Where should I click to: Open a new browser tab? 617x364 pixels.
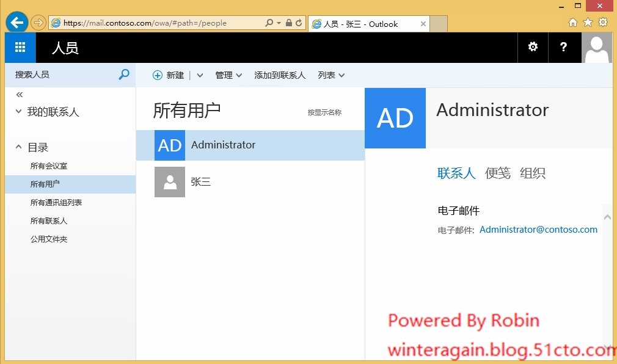(439, 24)
